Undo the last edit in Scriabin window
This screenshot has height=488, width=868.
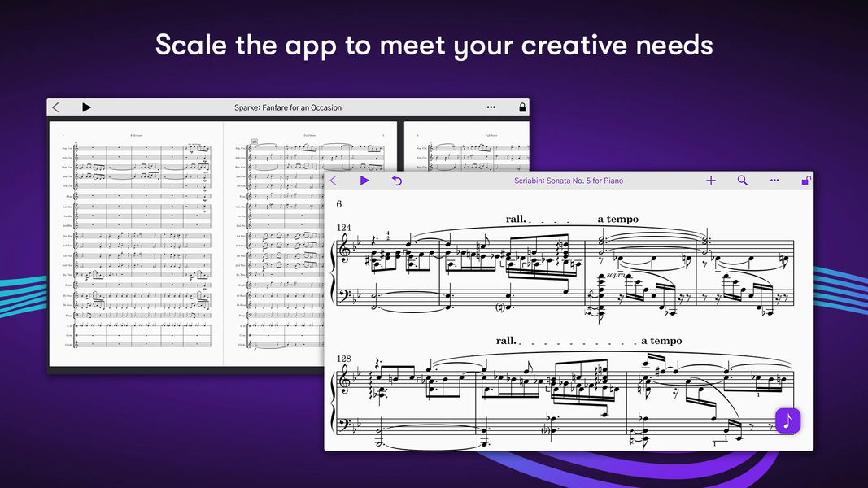[397, 181]
